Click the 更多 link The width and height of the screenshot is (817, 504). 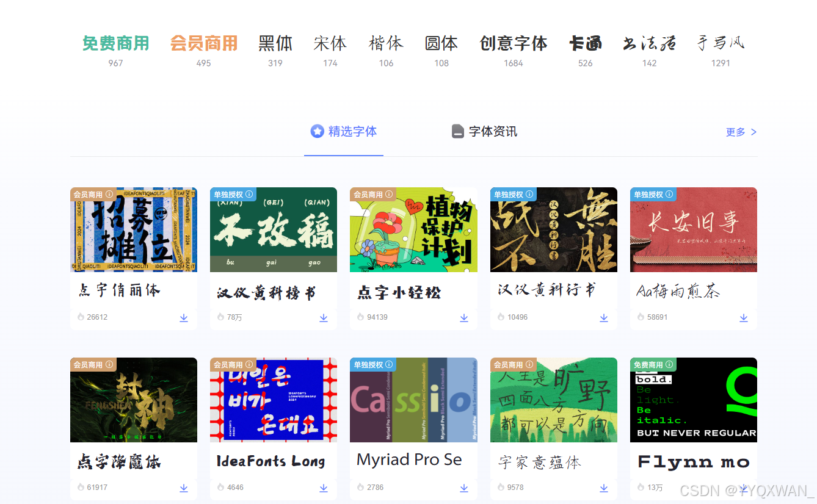(741, 132)
